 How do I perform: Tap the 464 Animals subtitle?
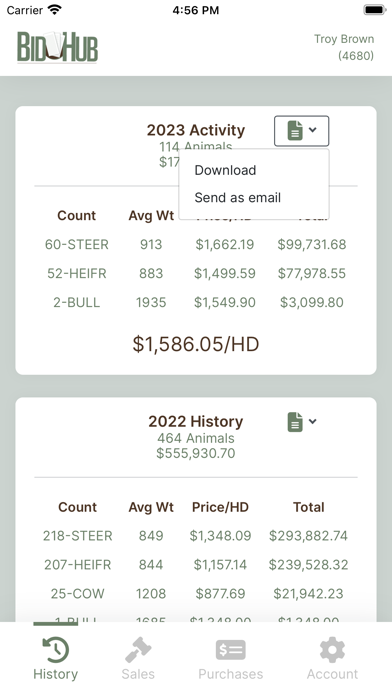pyautogui.click(x=196, y=438)
